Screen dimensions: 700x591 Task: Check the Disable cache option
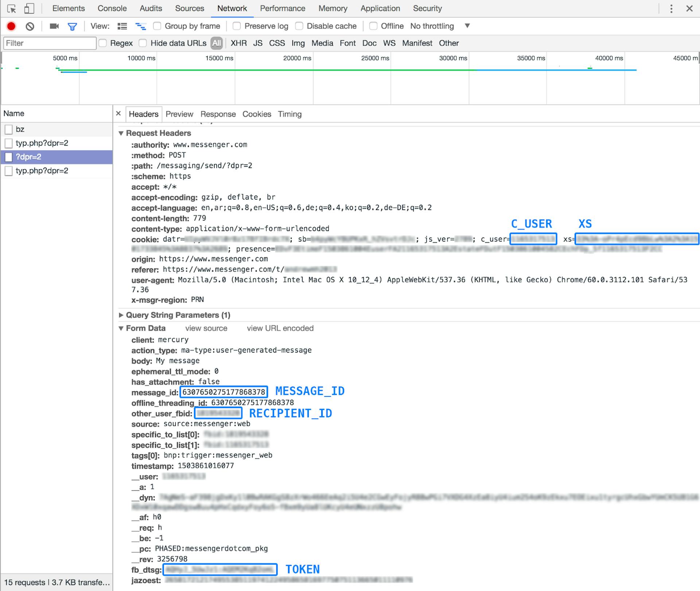pyautogui.click(x=299, y=26)
